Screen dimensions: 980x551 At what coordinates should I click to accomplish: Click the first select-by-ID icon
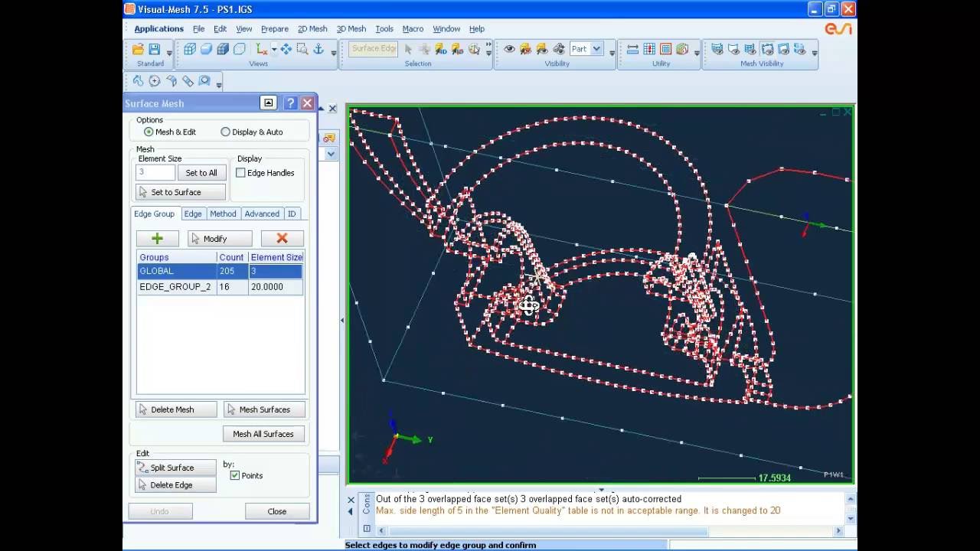441,49
